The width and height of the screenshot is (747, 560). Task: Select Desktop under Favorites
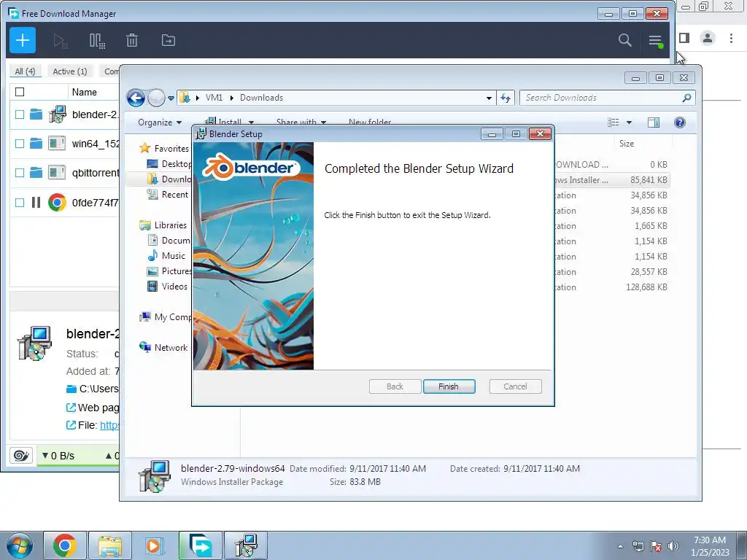pyautogui.click(x=169, y=164)
